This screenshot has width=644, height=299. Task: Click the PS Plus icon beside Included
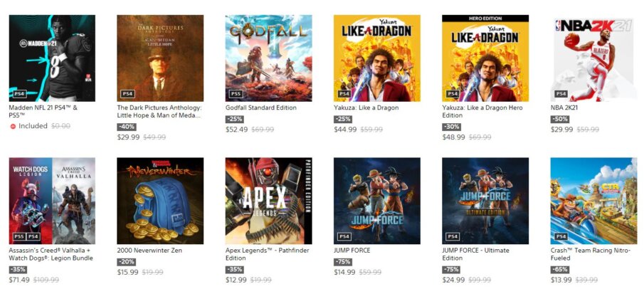13,127
